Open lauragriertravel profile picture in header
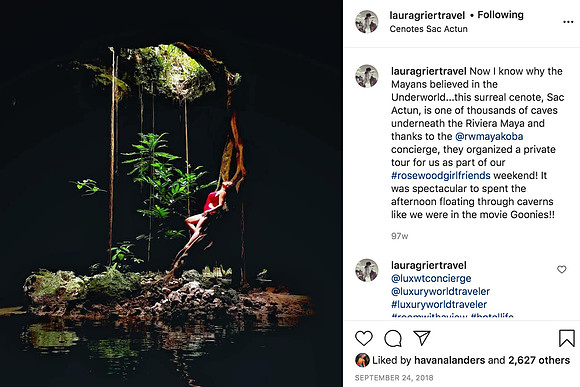The width and height of the screenshot is (580, 387). tap(367, 21)
